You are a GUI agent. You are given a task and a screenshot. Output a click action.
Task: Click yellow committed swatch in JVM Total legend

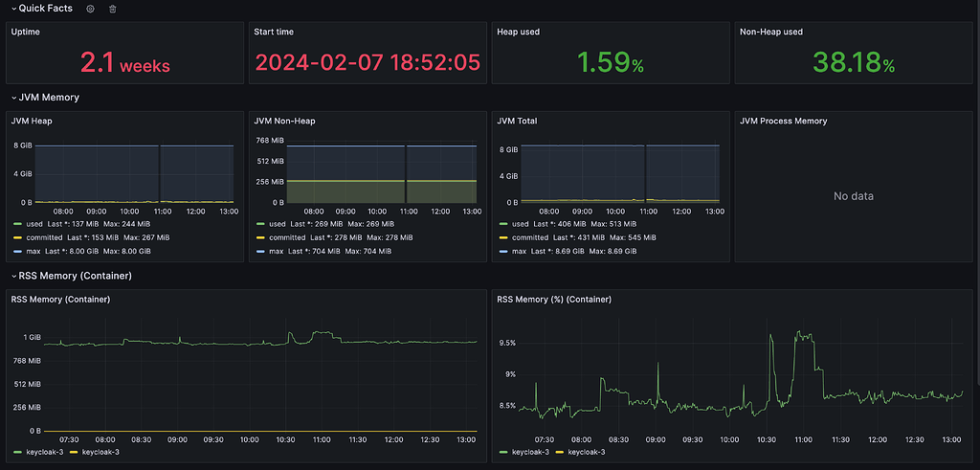[x=503, y=237]
